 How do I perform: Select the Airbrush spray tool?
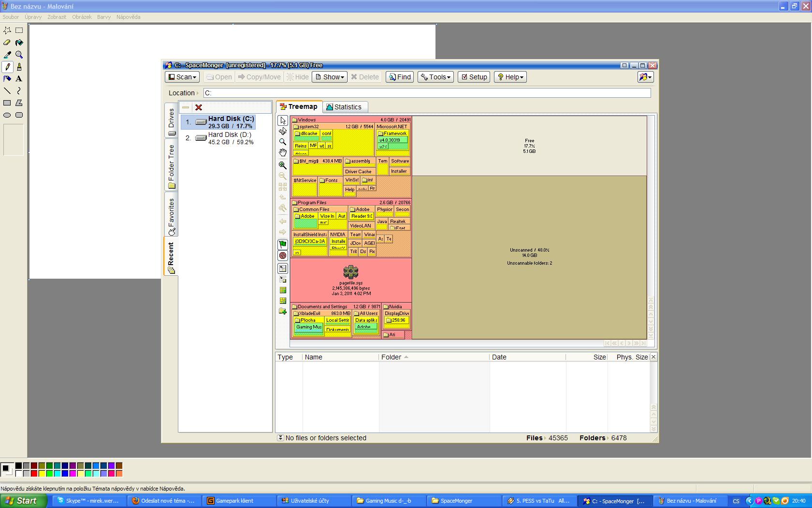pos(7,79)
